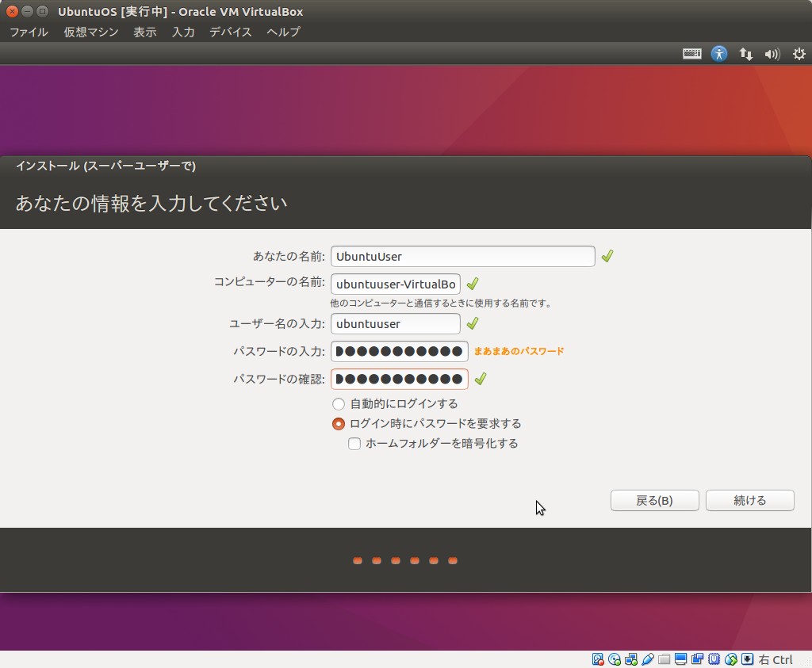The image size is (812, 668).
Task: Focus the あなたの名前 field containing UbuntuUser
Action: (462, 256)
